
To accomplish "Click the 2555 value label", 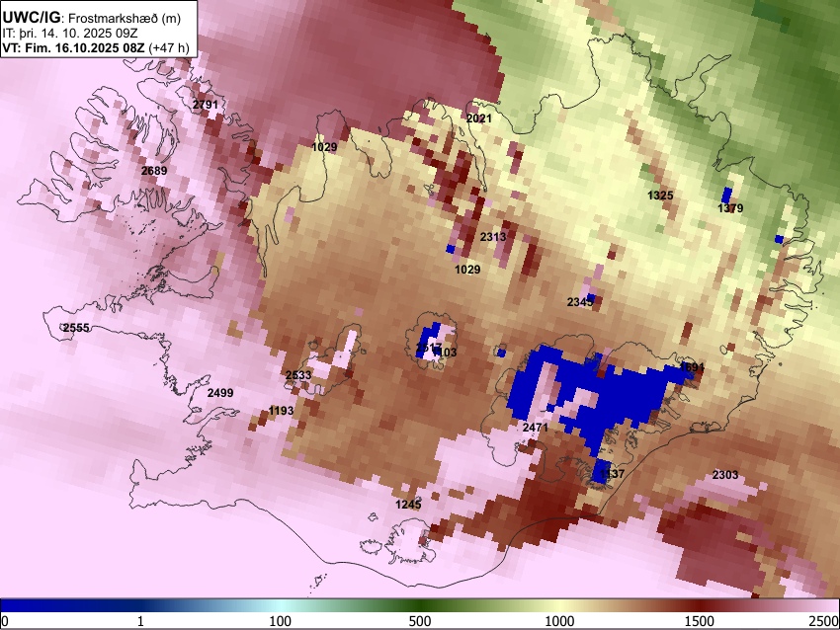I will (76, 328).
